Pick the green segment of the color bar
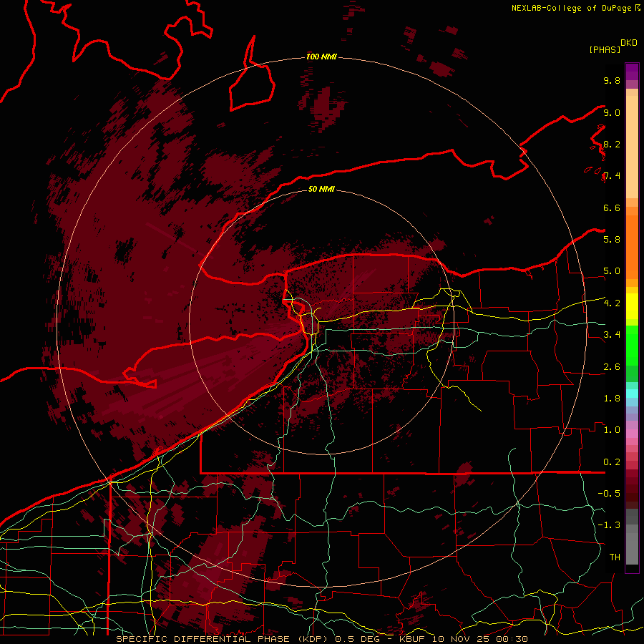This screenshot has height=644, width=644. [632, 345]
